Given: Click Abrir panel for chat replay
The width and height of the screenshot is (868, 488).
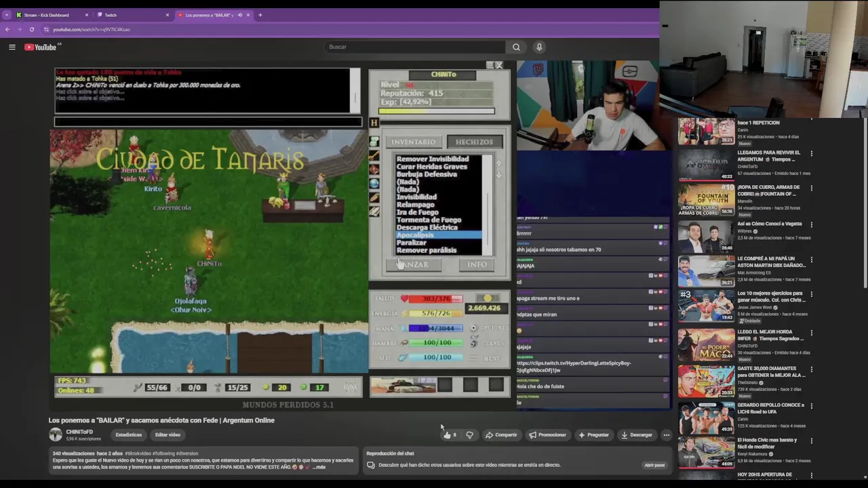Looking at the screenshot, I should tap(654, 465).
